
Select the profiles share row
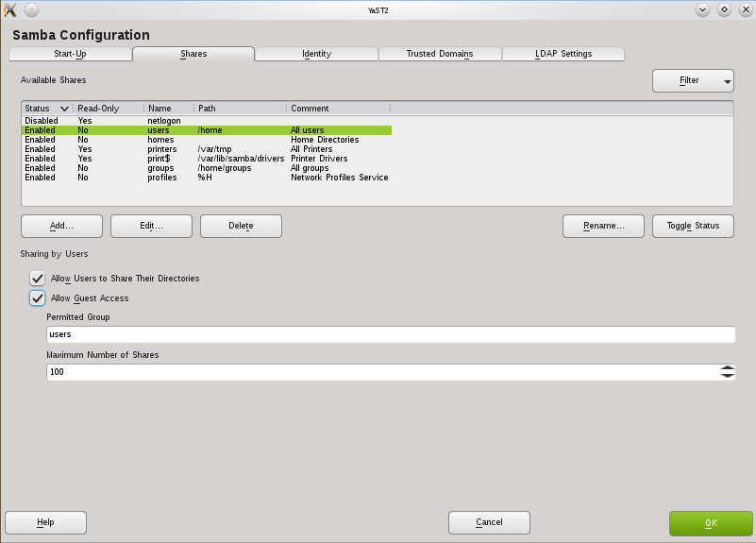(207, 178)
